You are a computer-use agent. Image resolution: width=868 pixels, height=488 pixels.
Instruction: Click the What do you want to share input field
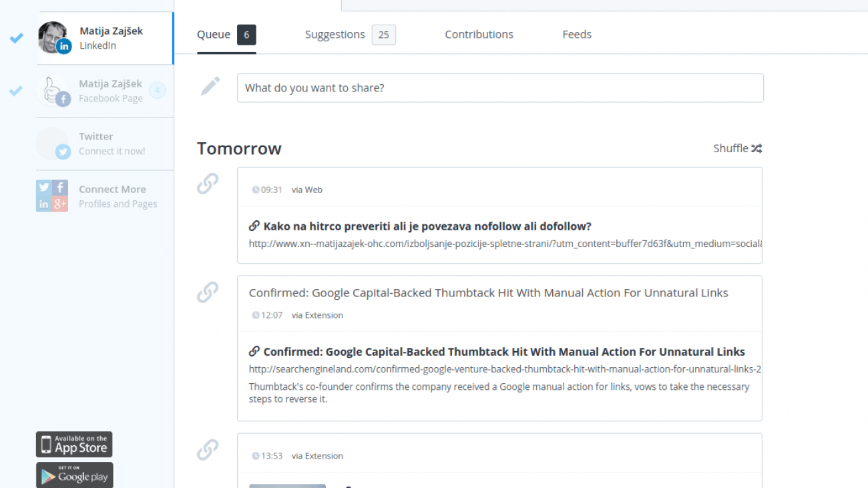(x=500, y=87)
